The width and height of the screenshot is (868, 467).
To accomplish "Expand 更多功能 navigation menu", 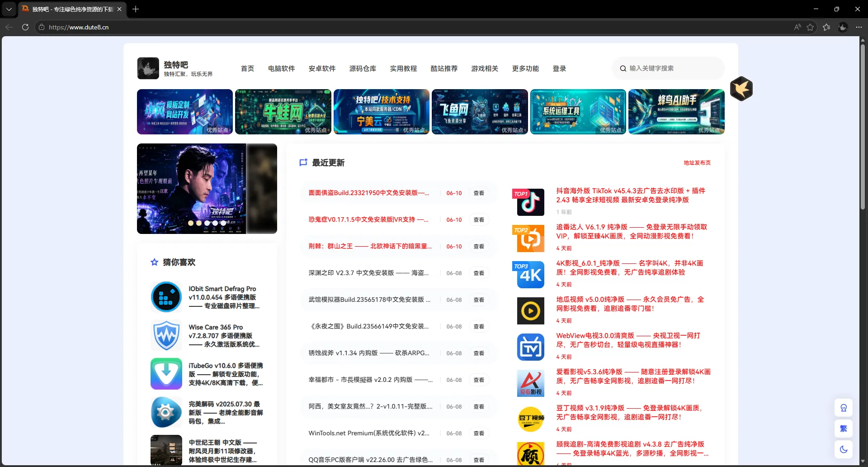I will (x=525, y=68).
